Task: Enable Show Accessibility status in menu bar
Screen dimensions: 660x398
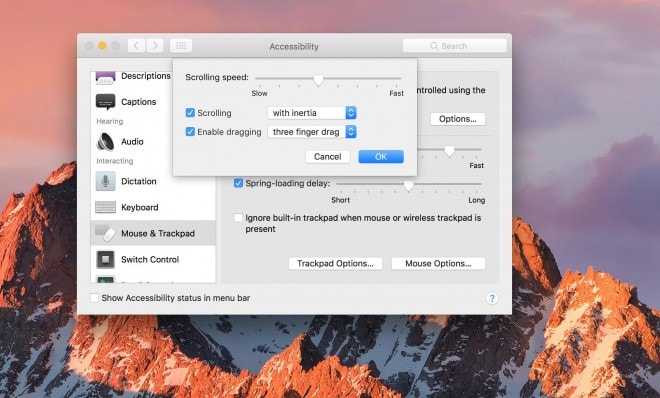Action: (x=94, y=298)
